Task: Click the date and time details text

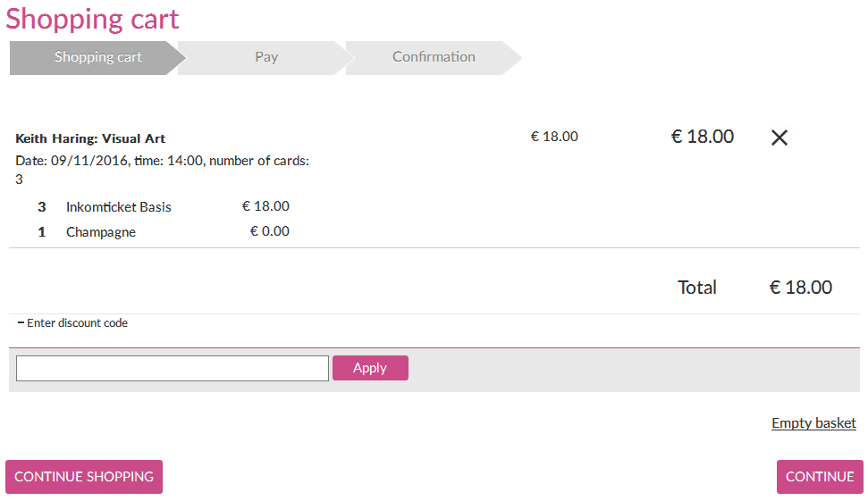Action: tap(162, 162)
